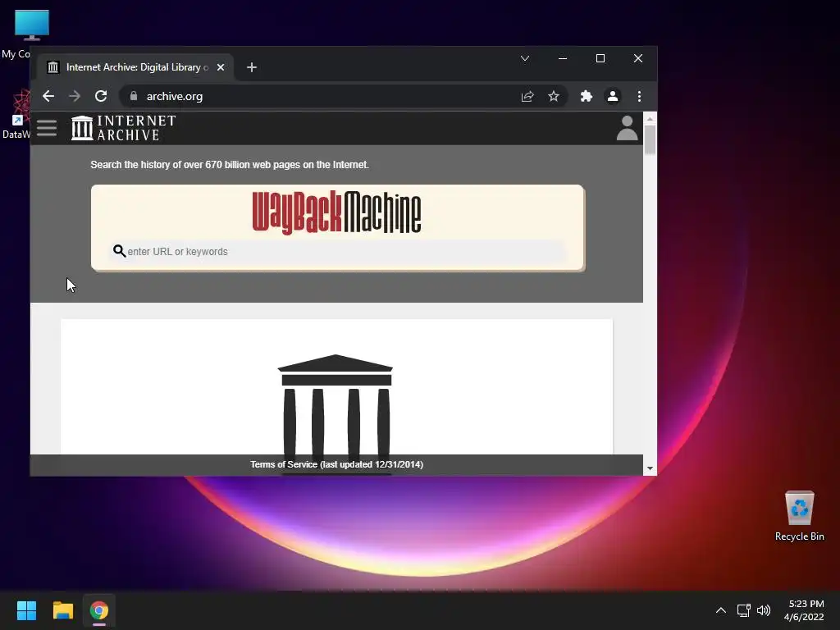Select the DataW desktop shortcut
840x630 pixels.
click(x=16, y=115)
